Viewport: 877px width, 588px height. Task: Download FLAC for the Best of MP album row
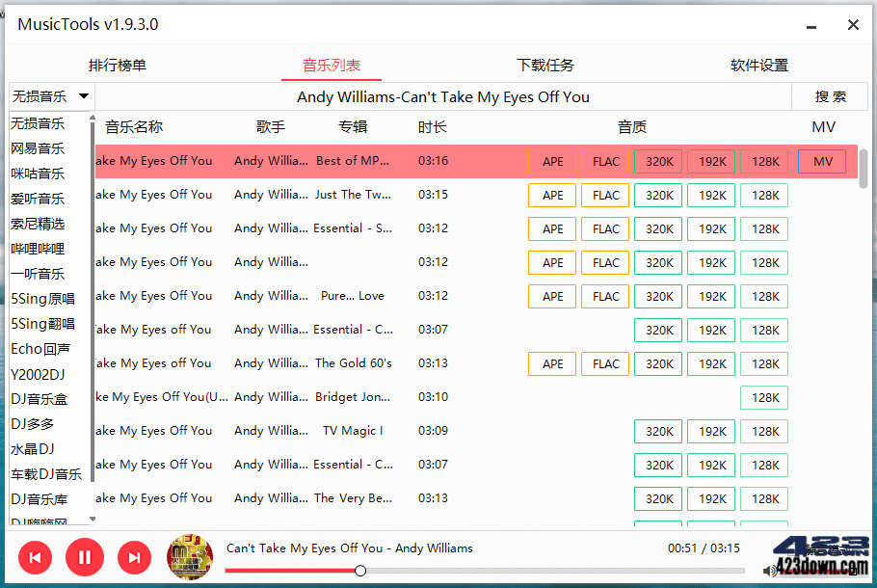(x=604, y=161)
